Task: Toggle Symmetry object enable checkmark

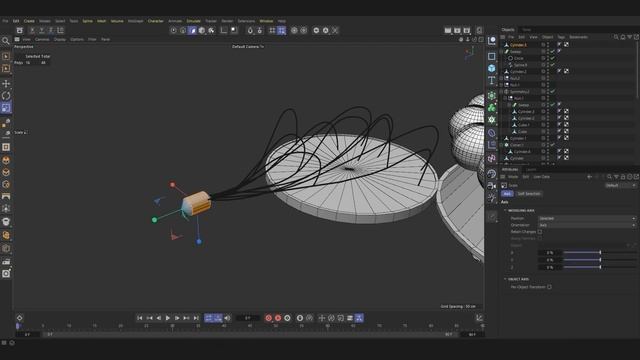Action: tap(552, 91)
